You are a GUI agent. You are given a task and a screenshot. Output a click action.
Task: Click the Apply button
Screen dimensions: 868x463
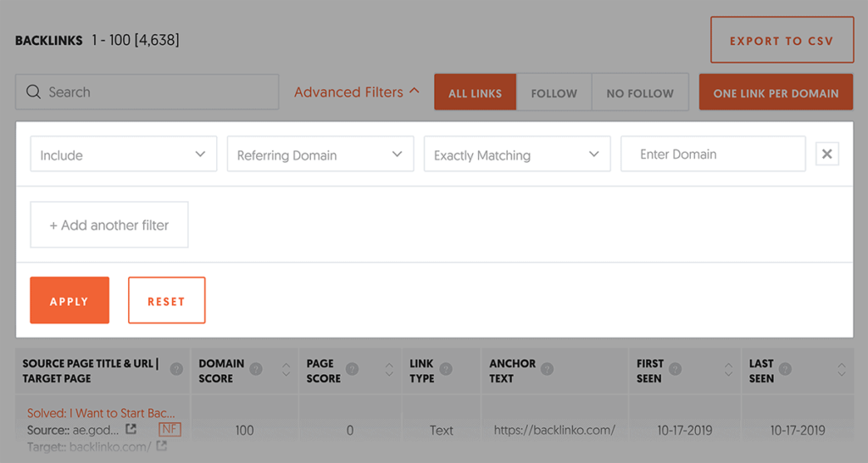click(x=70, y=301)
